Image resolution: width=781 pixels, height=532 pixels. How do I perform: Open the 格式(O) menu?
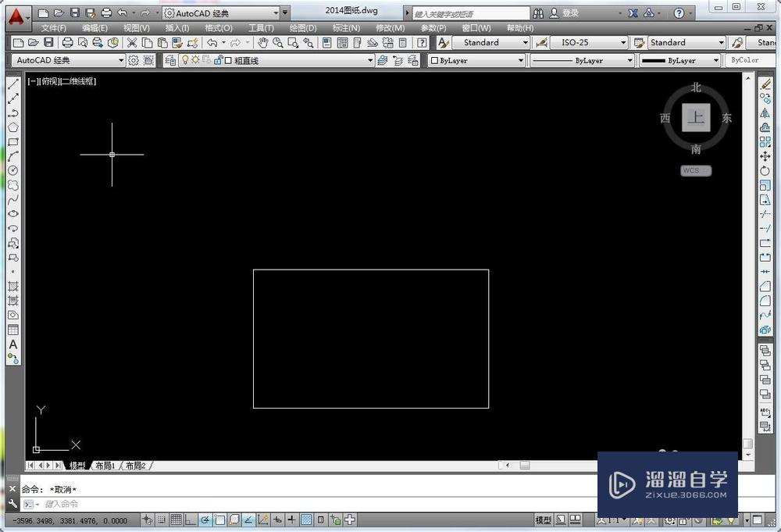coord(219,28)
